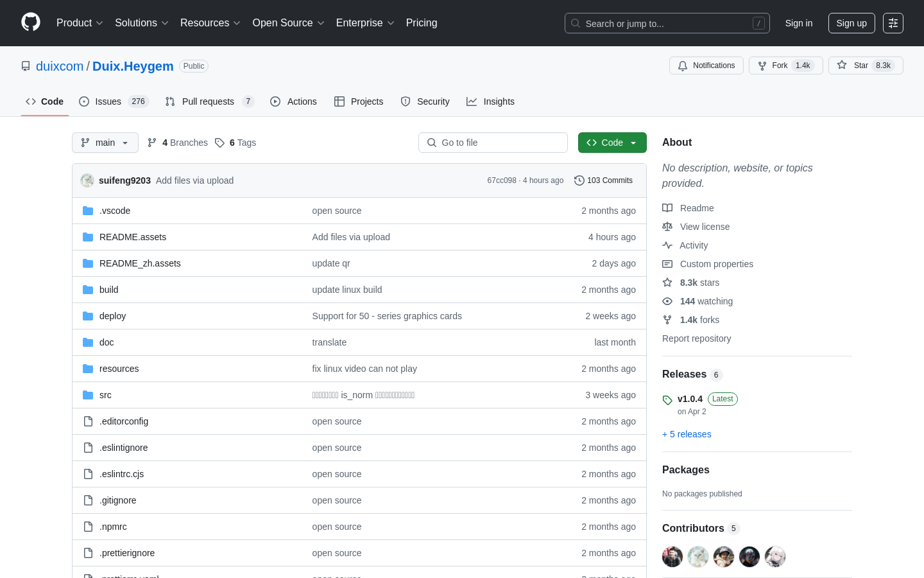Viewport: 924px width, 578px height.
Task: Click the Report repository link
Action: coord(696,338)
